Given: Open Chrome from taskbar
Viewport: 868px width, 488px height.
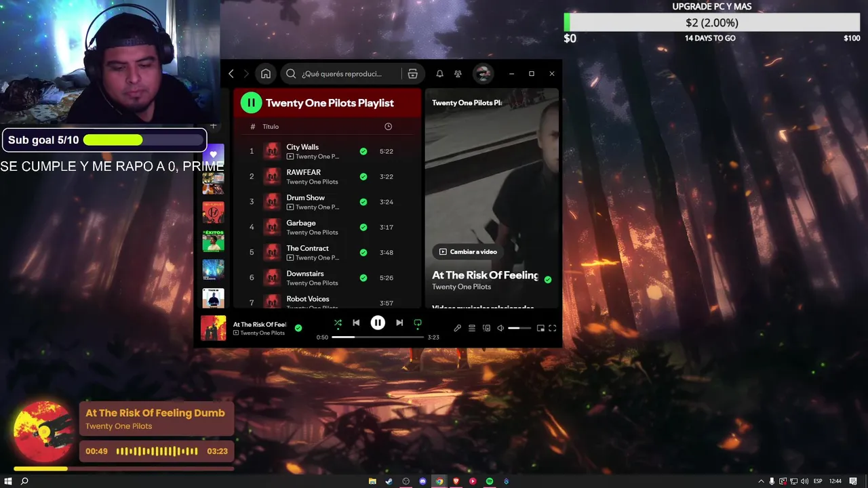Looking at the screenshot, I should [x=439, y=481].
